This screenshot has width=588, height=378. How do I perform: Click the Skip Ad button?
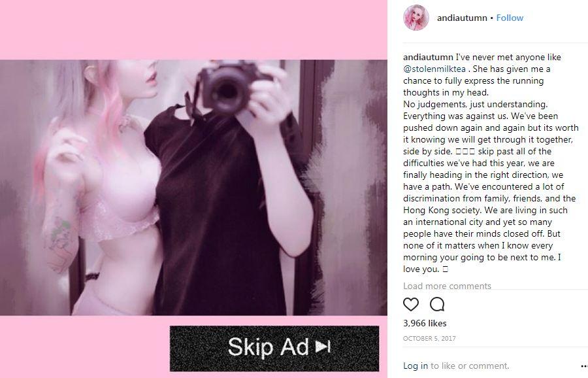pyautogui.click(x=274, y=349)
